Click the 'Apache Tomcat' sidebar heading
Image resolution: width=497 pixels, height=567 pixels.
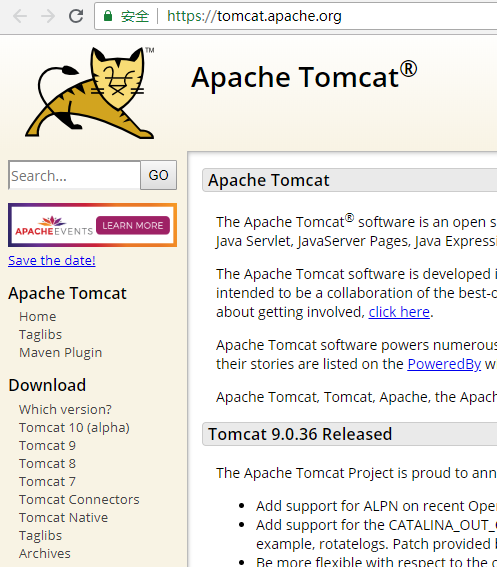click(68, 293)
